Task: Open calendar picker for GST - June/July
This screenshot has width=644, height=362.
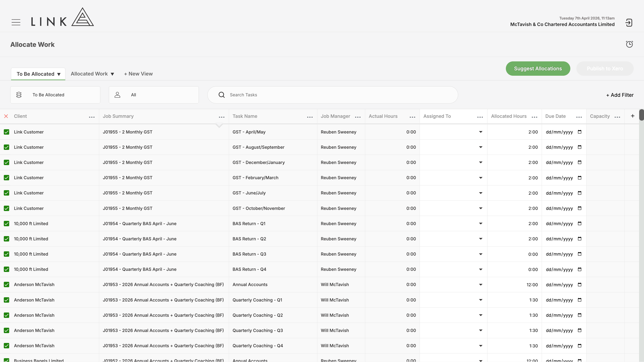Action: tap(580, 193)
